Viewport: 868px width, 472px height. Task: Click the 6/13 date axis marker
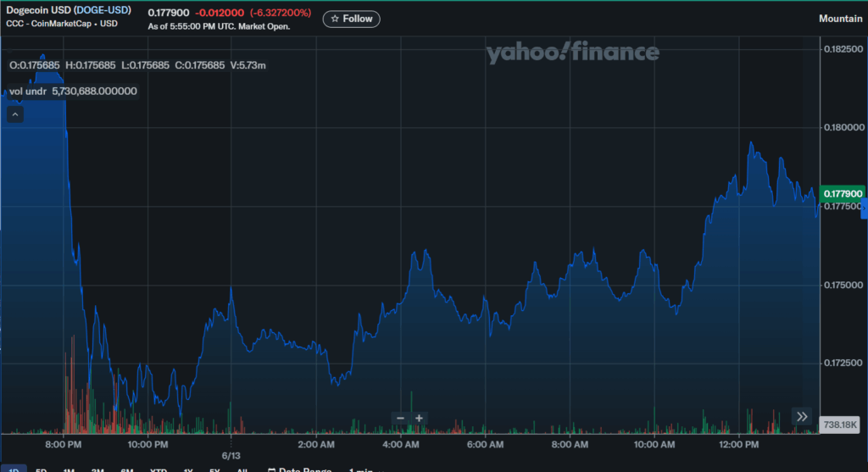231,455
